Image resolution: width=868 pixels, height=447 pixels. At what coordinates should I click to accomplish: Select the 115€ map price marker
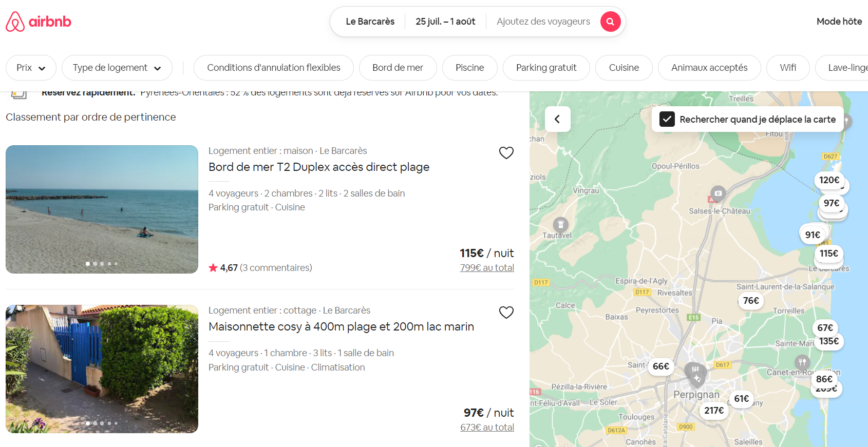[x=828, y=253]
